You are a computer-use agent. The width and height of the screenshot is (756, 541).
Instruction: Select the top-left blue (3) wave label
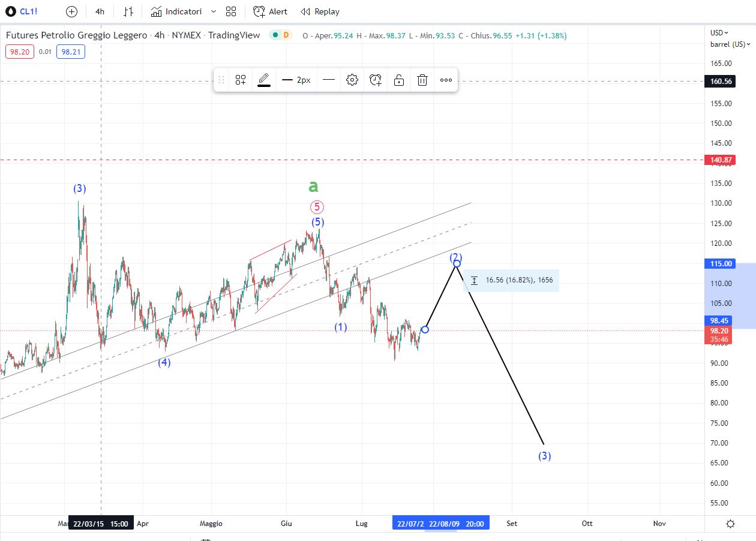coord(80,188)
